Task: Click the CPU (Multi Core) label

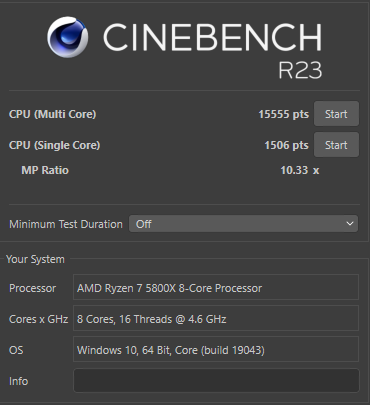Action: 52,114
